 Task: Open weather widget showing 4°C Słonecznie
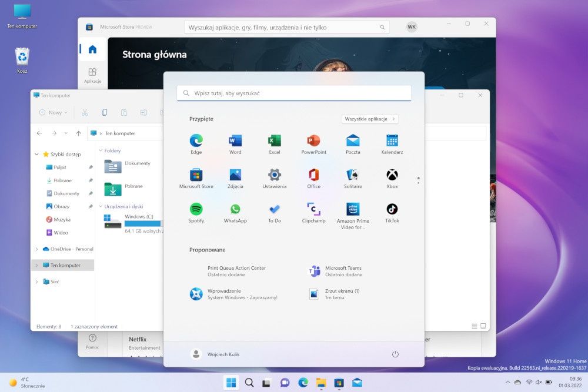(27, 382)
